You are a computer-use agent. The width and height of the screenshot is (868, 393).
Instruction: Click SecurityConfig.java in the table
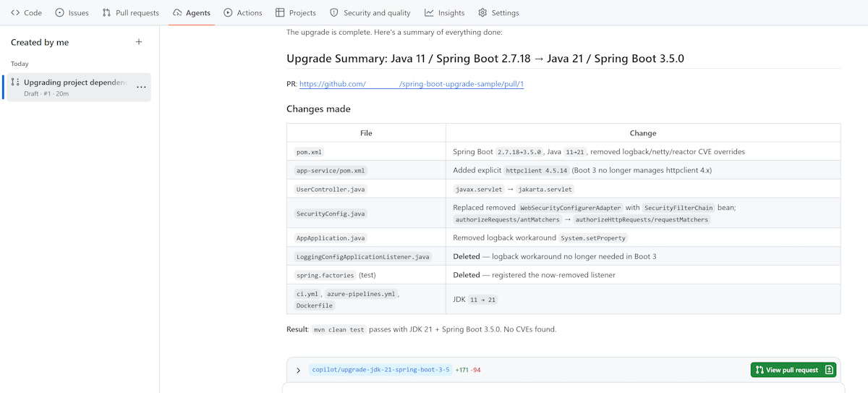331,214
